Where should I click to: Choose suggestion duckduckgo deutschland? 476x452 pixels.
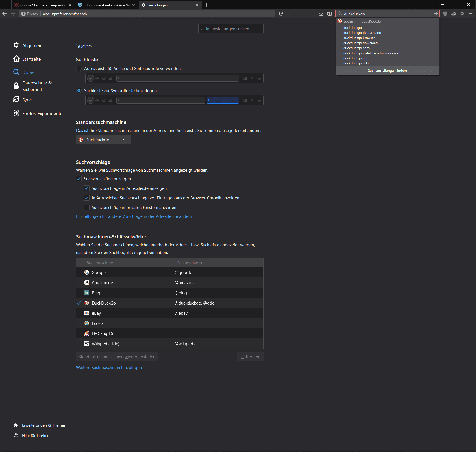point(387,33)
